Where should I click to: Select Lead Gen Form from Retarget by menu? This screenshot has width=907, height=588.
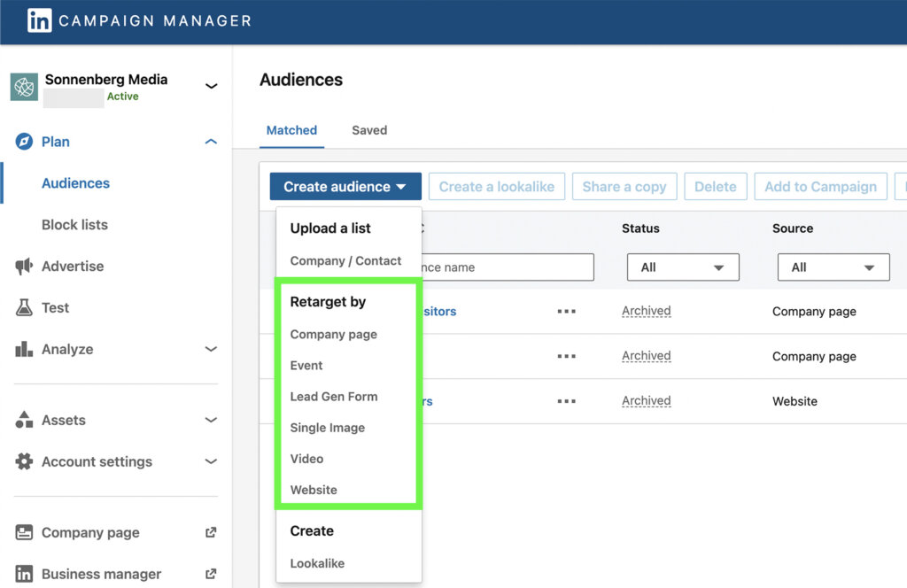tap(333, 397)
